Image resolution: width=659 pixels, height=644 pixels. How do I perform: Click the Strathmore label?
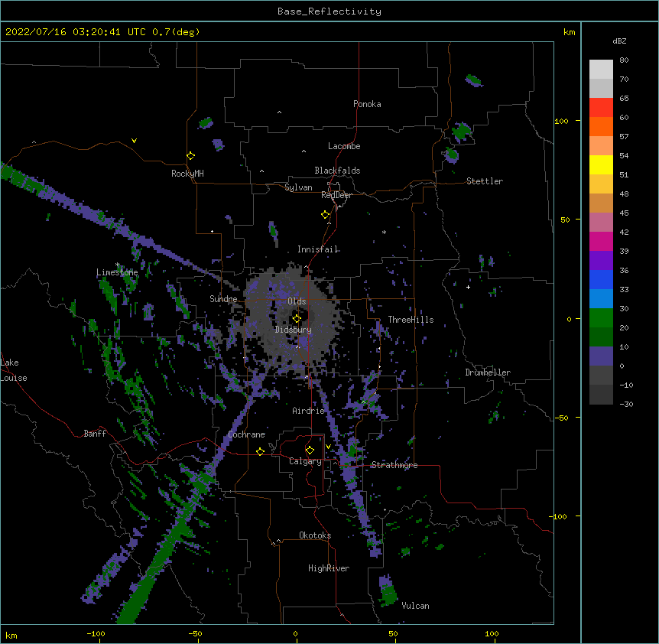(394, 465)
